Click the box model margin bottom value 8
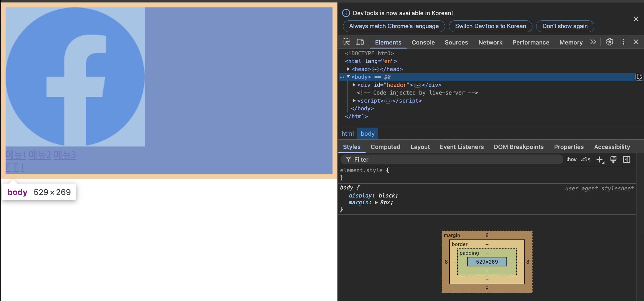 (487, 288)
